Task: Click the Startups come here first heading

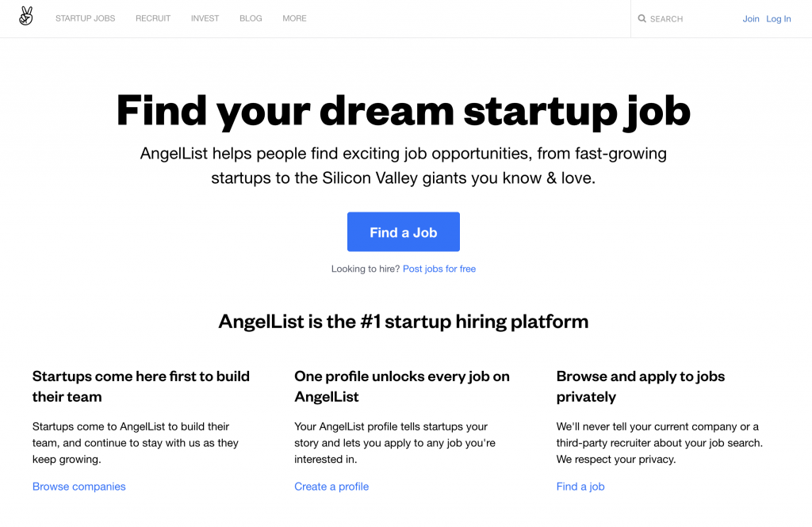Action: coord(141,386)
